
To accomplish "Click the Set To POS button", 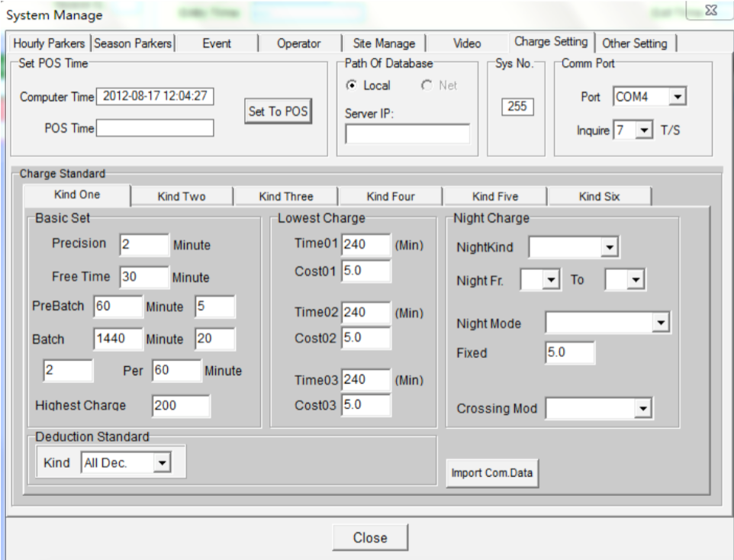I will pyautogui.click(x=278, y=111).
